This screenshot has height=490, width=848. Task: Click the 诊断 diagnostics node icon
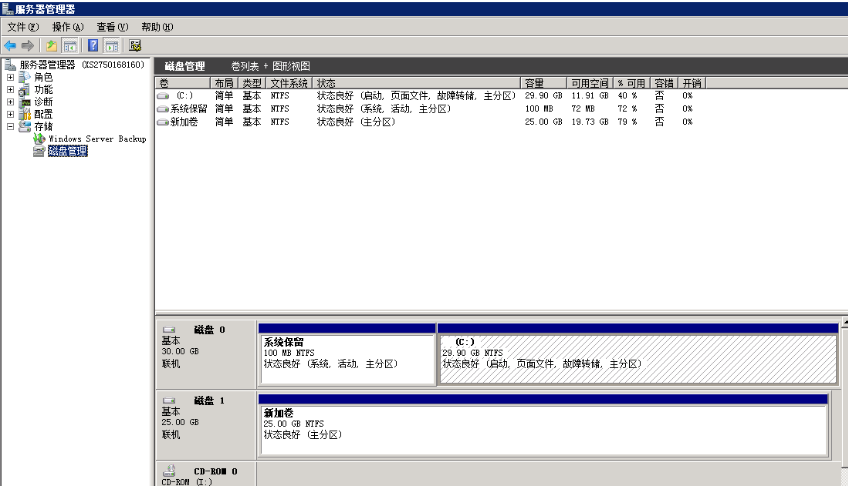pos(24,102)
